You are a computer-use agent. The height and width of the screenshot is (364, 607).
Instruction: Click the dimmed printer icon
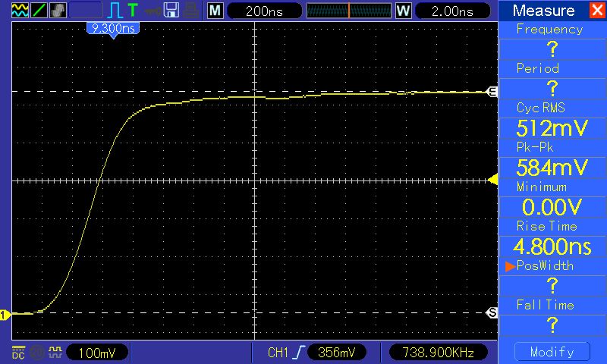[191, 11]
